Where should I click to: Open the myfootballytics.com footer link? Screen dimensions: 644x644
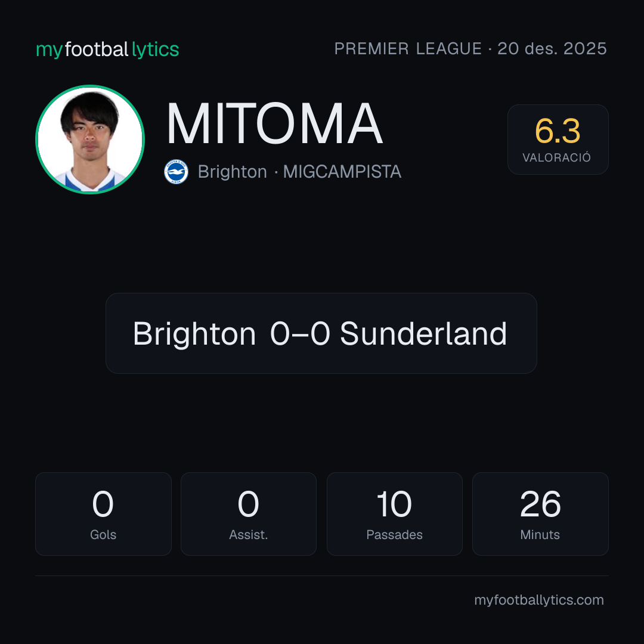(539, 600)
